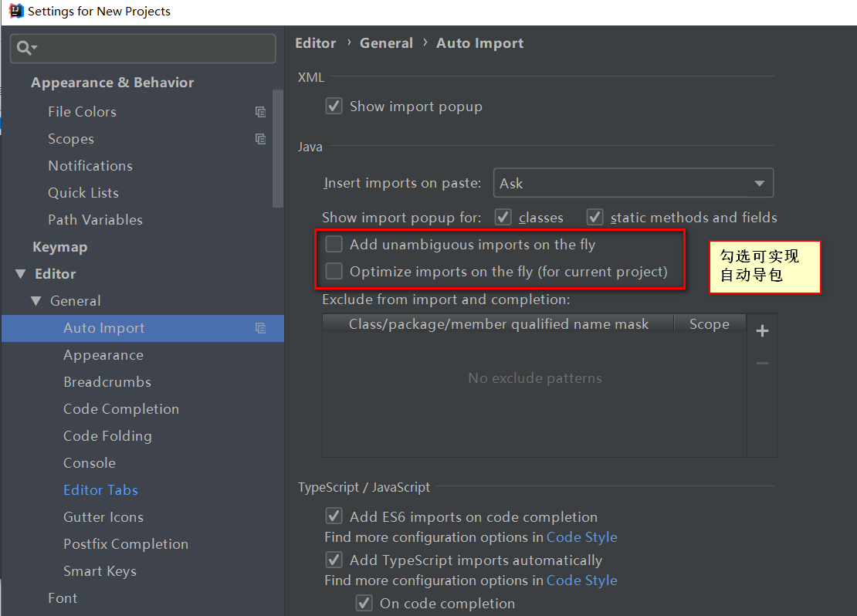Select Notifications settings page
The image size is (857, 616).
[x=90, y=166]
